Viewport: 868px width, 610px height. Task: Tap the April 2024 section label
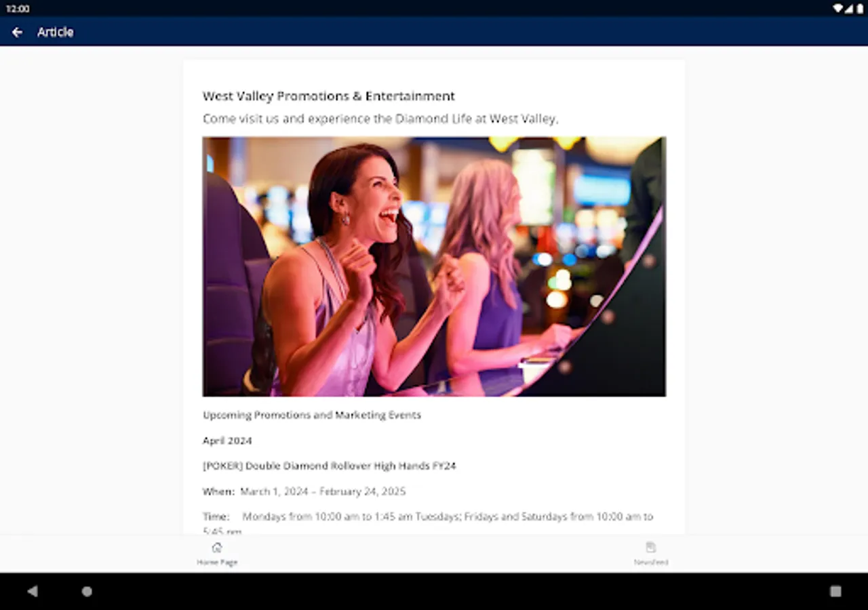[x=227, y=441]
